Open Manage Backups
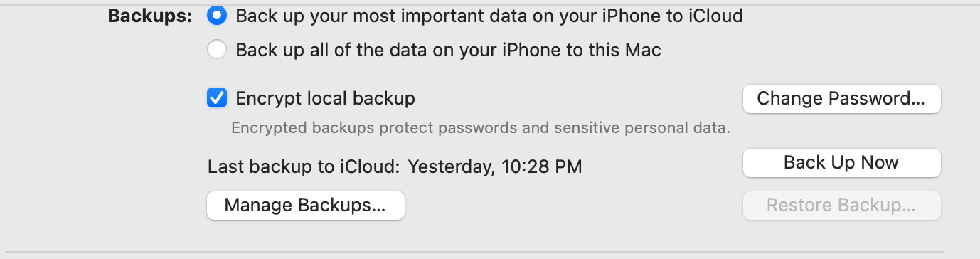 (x=305, y=206)
